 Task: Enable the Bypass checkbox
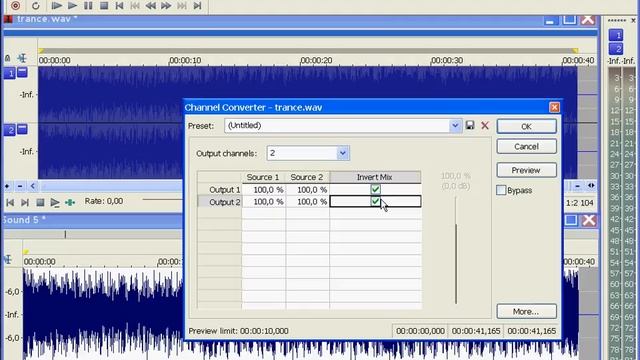[501, 190]
